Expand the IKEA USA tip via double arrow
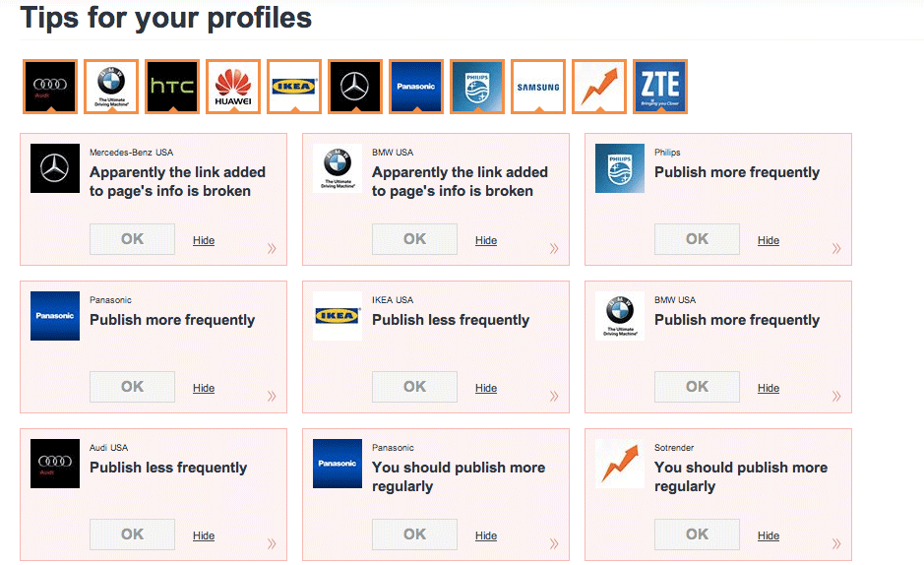This screenshot has width=924, height=565. click(554, 397)
